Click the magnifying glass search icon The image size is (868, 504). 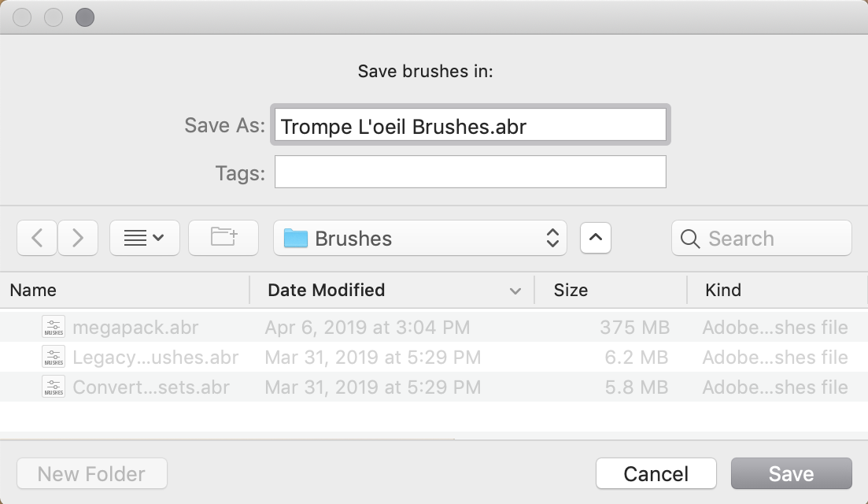point(689,239)
